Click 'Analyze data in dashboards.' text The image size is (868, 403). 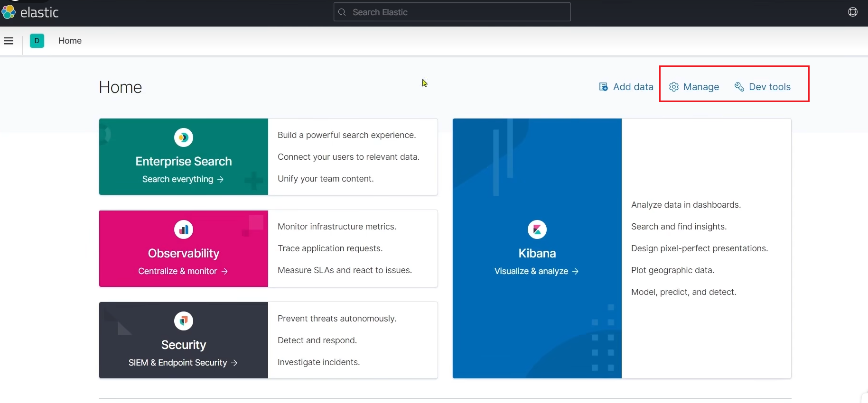click(x=686, y=205)
